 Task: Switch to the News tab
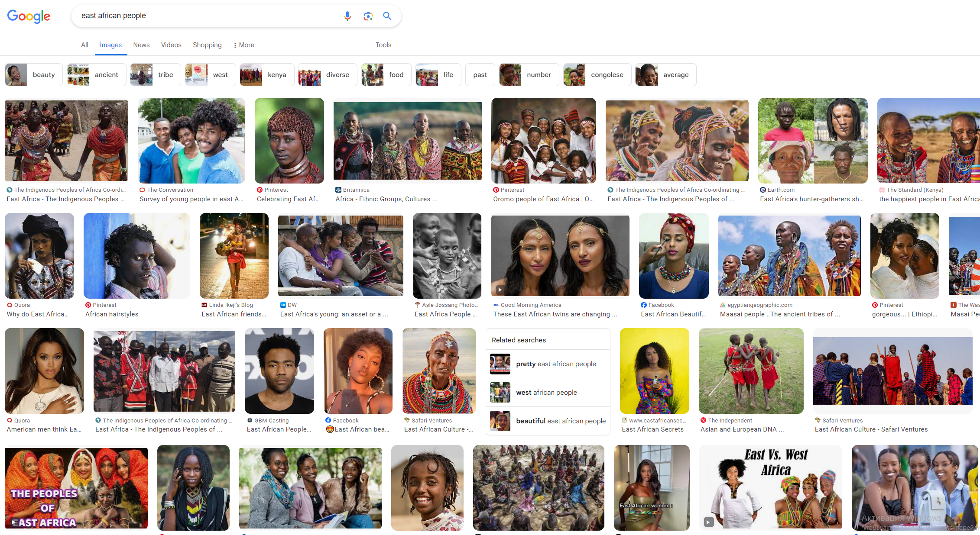(141, 45)
